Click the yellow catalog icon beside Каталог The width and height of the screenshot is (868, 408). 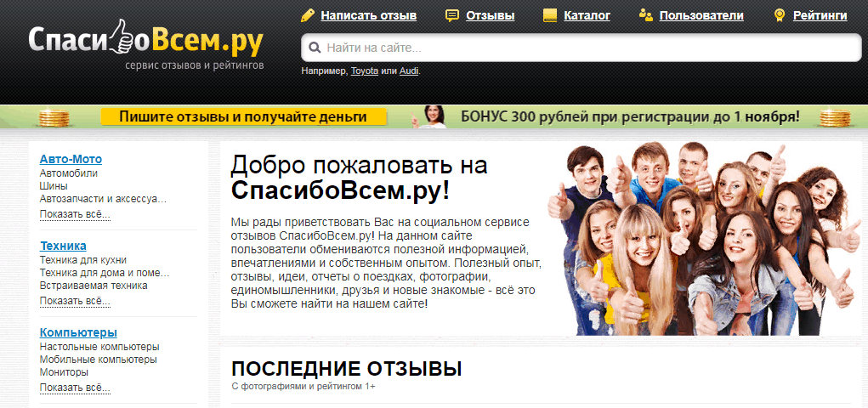550,15
